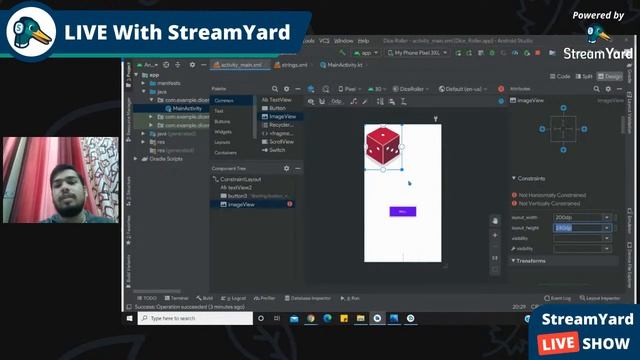Click the top constraint anchor in the widget
This screenshot has width=640, height=360.
coord(563,108)
